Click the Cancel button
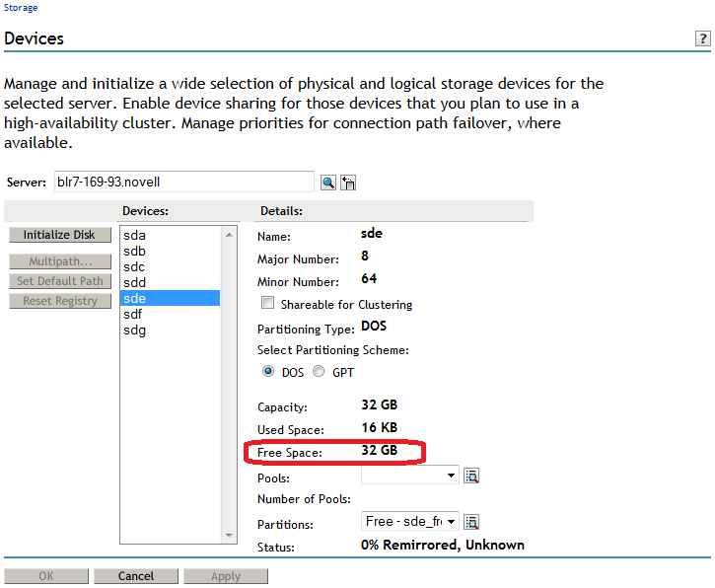Screen dimensions: 715x588 click(136, 576)
